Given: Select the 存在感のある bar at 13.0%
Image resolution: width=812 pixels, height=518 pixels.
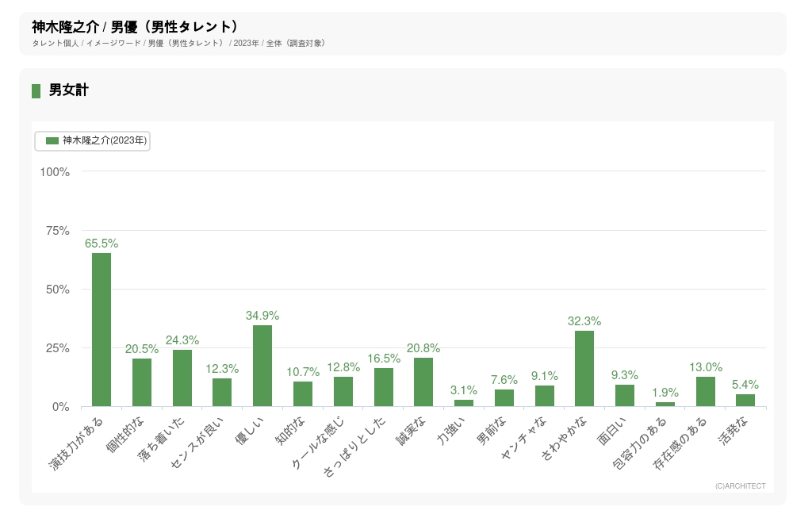Looking at the screenshot, I should [x=706, y=392].
